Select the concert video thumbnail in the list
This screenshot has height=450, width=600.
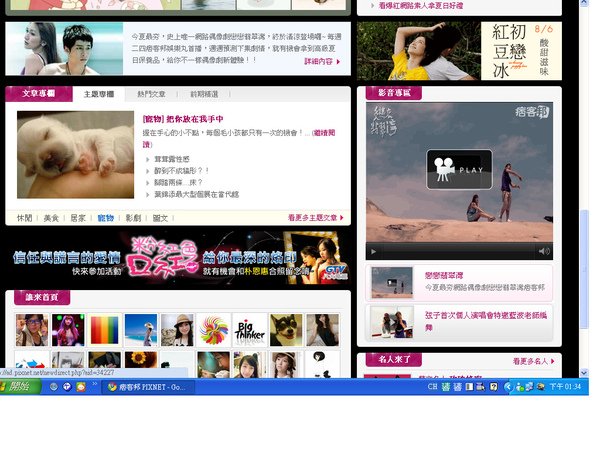pos(392,322)
